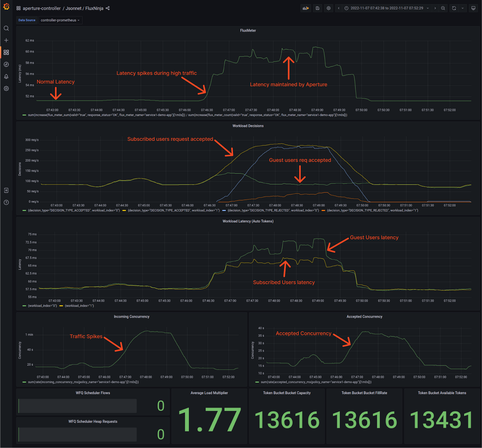Open the Alerting bell icon
This screenshot has height=448, width=482.
tap(6, 77)
